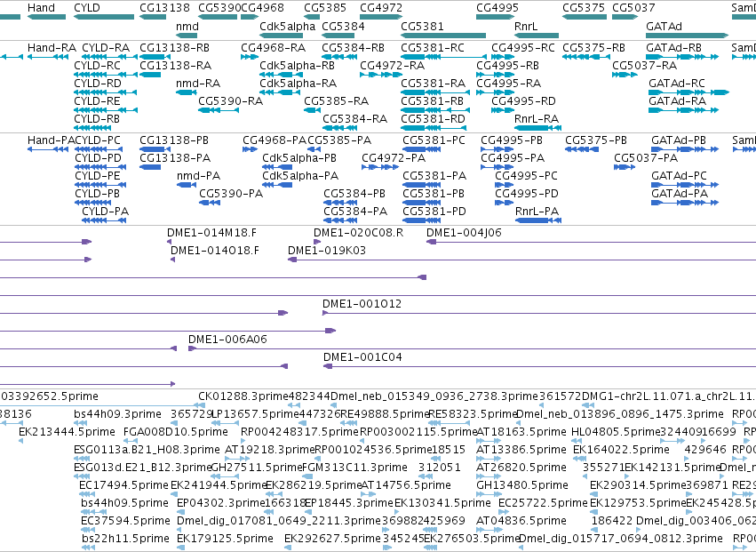The height and width of the screenshot is (552, 756).
Task: Select the CG5390-PA protein label
Action: pyautogui.click(x=231, y=194)
